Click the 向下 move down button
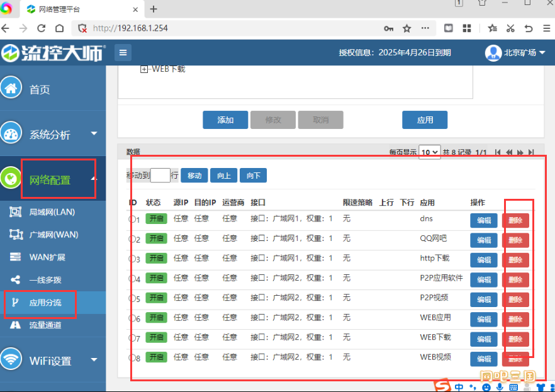Viewport: 555px width, 392px height. 253,176
